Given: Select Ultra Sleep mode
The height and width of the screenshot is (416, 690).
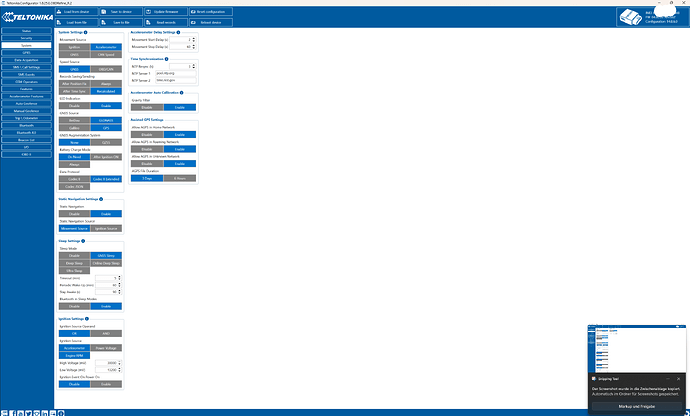Looking at the screenshot, I should [74, 271].
